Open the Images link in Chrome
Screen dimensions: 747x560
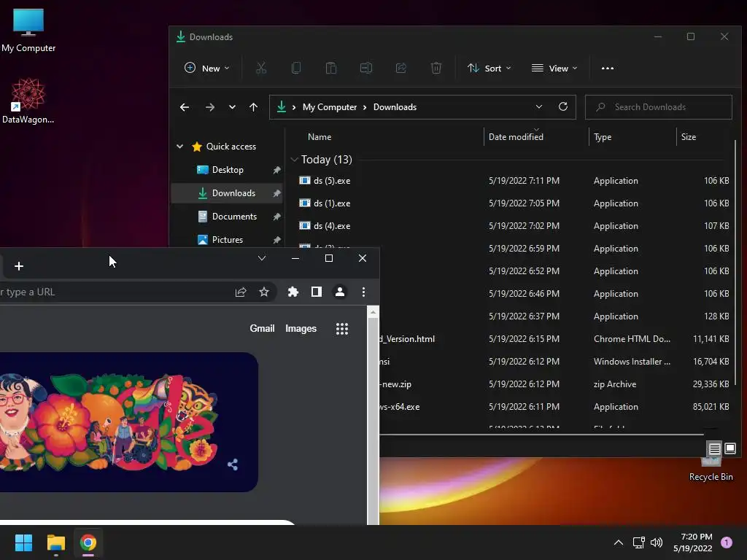(301, 329)
